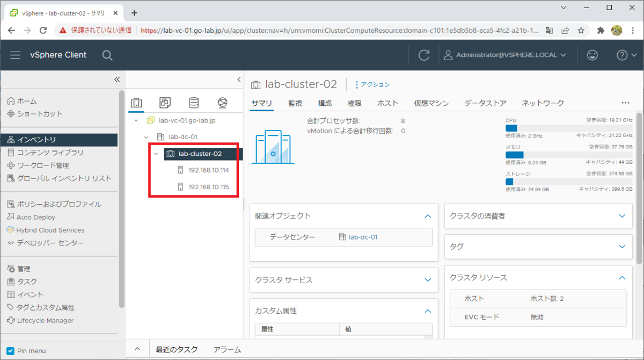The image size is (644, 360).
Task: Collapse the lab-dc-01 tree node
Action: click(x=146, y=137)
